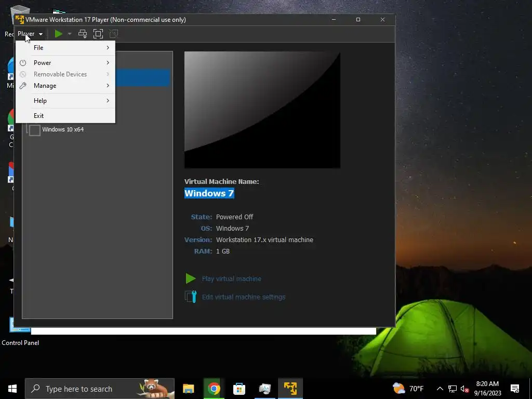Open the Help submenu
532x399 pixels.
point(65,101)
